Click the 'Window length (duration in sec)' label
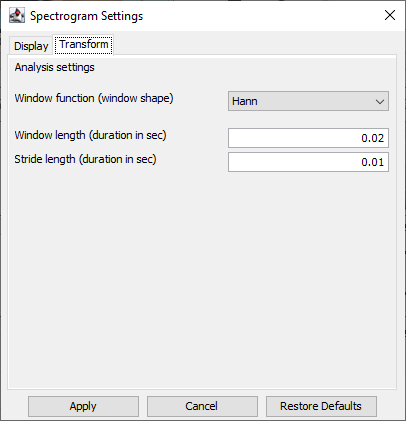 [x=90, y=135]
